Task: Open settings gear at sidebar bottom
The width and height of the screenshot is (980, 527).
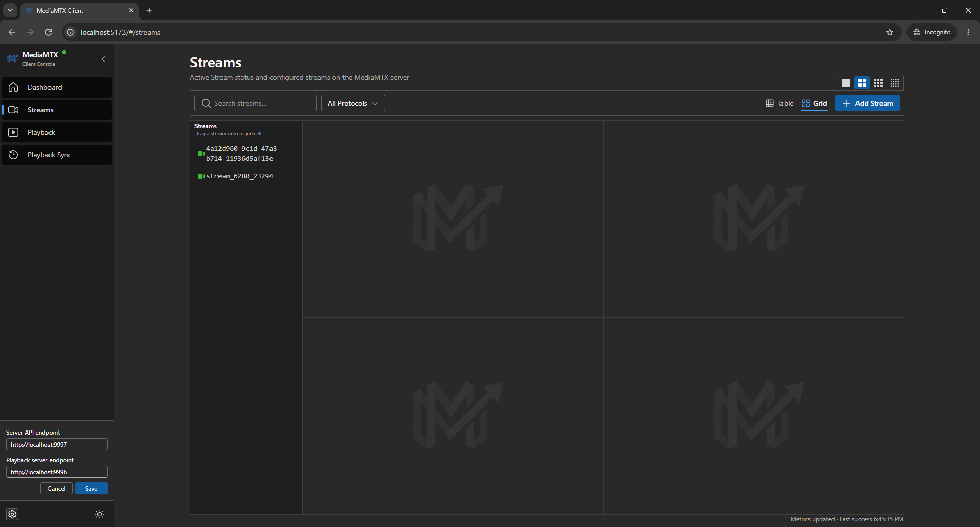Action: [13, 514]
